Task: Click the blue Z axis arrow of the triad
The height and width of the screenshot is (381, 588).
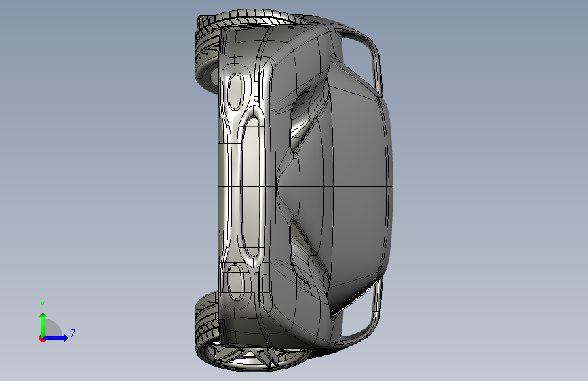Action: point(56,338)
